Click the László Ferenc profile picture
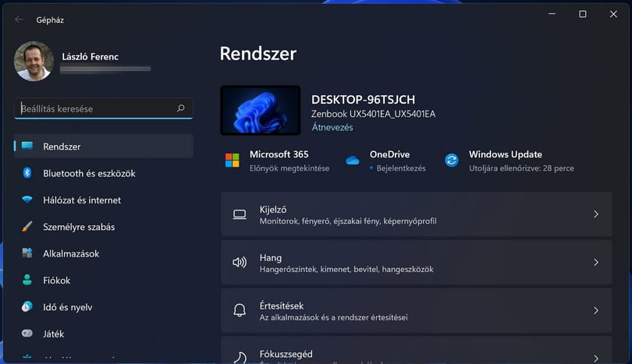This screenshot has width=632, height=364. click(34, 61)
